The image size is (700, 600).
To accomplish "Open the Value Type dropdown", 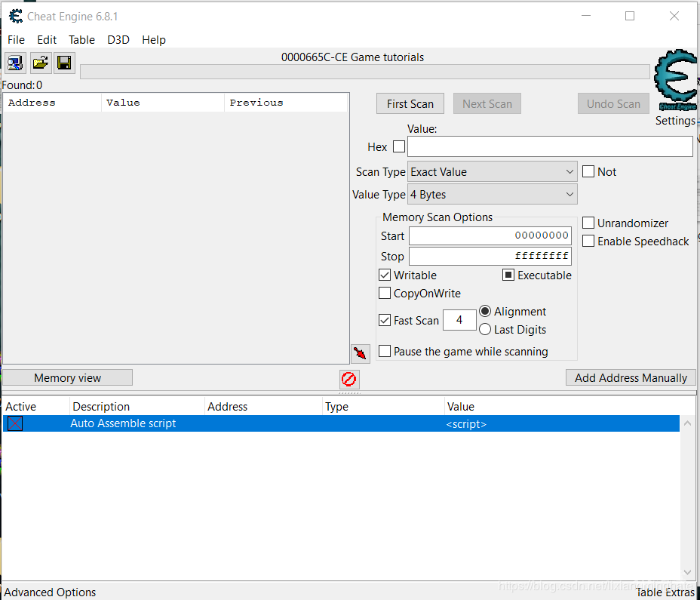I will [x=493, y=195].
